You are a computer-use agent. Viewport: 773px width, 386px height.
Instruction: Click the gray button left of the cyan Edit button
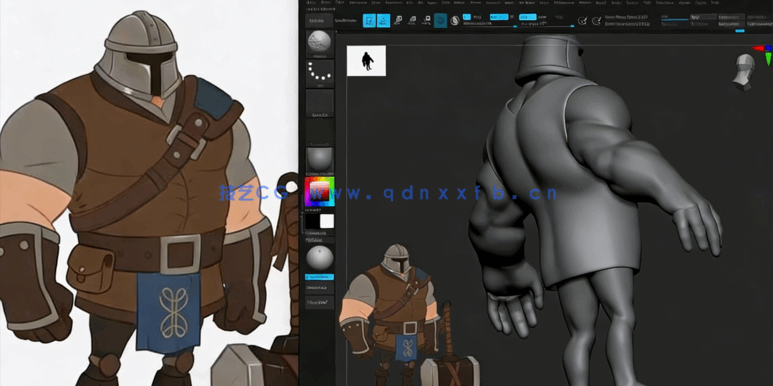[319, 21]
